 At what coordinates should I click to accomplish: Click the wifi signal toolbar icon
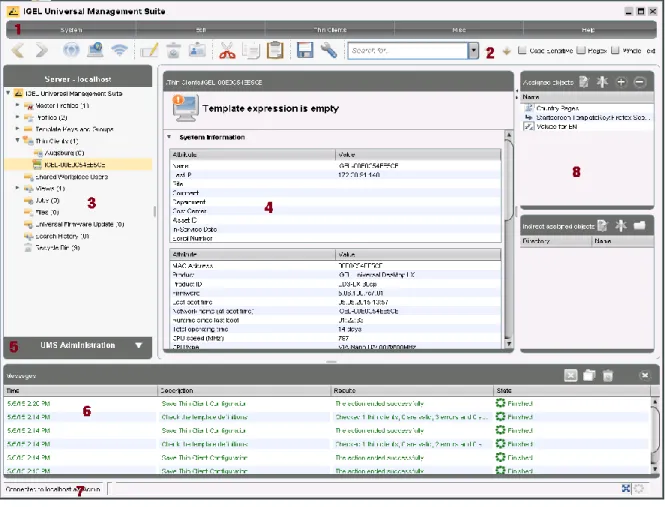point(120,50)
